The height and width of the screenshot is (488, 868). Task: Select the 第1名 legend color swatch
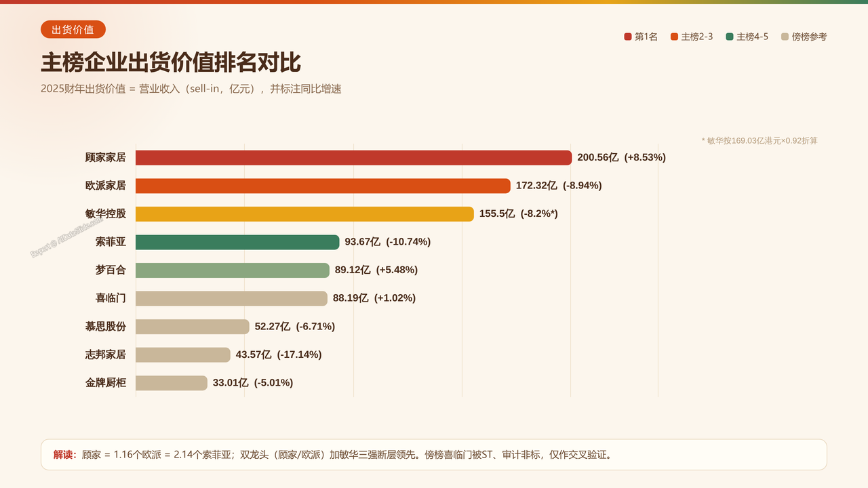pyautogui.click(x=628, y=37)
